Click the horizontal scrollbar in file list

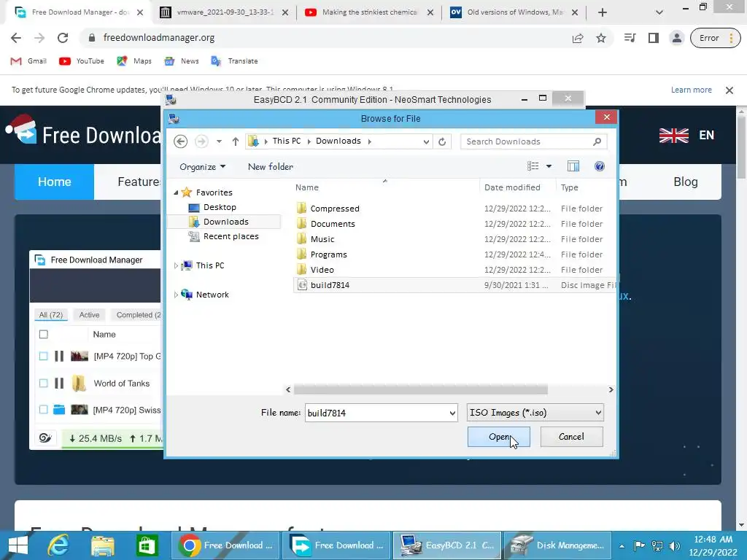[x=421, y=389]
